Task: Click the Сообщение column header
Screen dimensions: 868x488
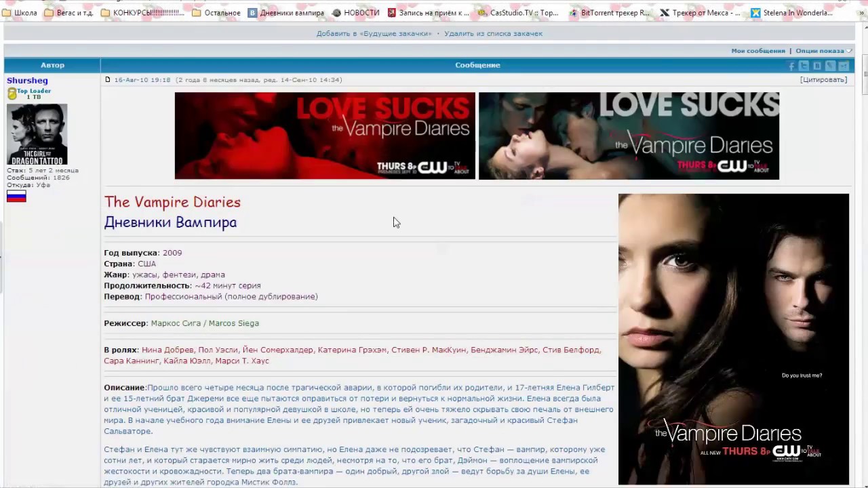Action: (x=477, y=65)
